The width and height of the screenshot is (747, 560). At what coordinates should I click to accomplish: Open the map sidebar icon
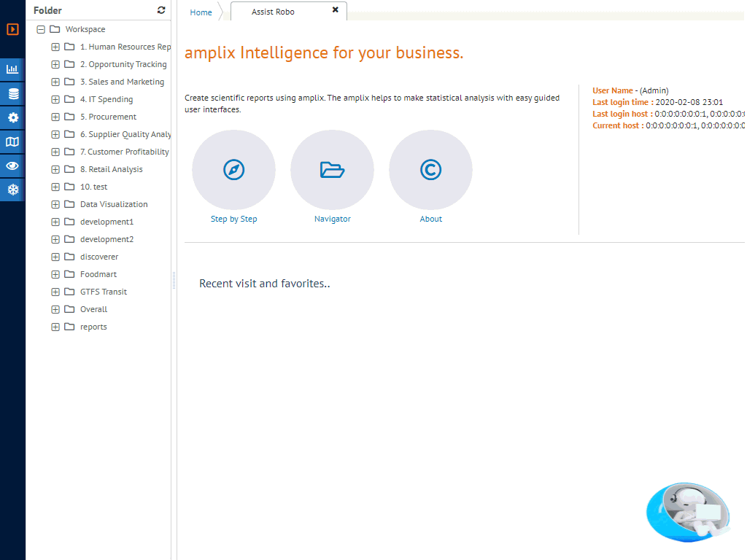(12, 141)
